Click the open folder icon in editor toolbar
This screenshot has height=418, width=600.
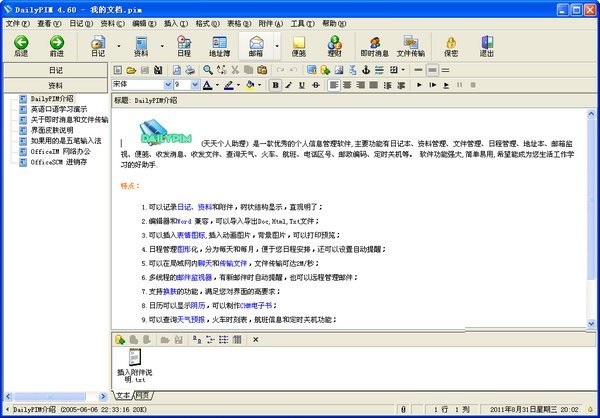[131, 70]
